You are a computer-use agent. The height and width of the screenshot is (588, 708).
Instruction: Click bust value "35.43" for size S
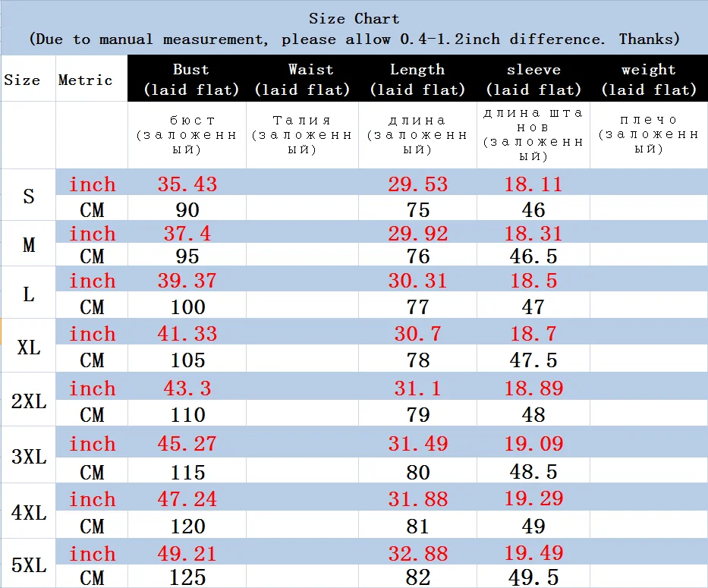[187, 184]
